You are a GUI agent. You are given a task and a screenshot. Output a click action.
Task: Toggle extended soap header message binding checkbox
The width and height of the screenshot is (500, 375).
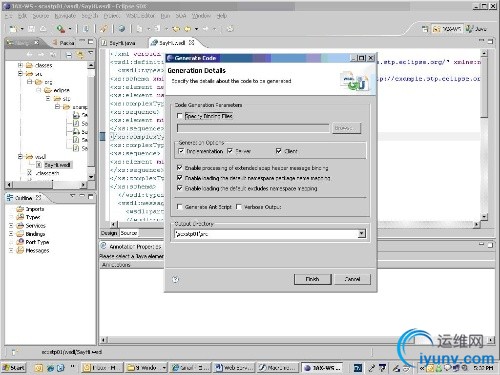pyautogui.click(x=180, y=168)
